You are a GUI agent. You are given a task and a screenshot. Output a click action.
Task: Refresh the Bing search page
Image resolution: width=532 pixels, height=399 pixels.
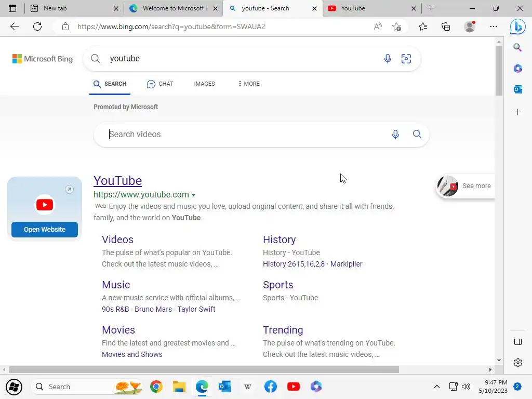tap(37, 26)
